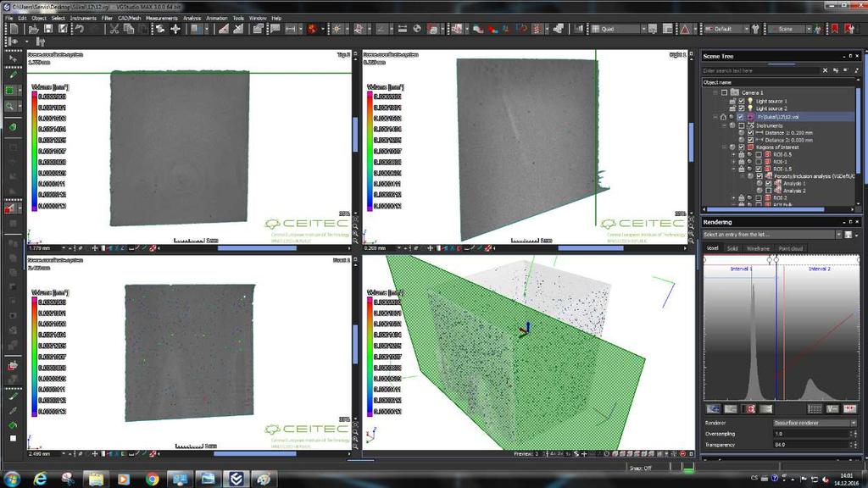Toggle Distance 1: 0.200 mm checkbox

(x=750, y=133)
